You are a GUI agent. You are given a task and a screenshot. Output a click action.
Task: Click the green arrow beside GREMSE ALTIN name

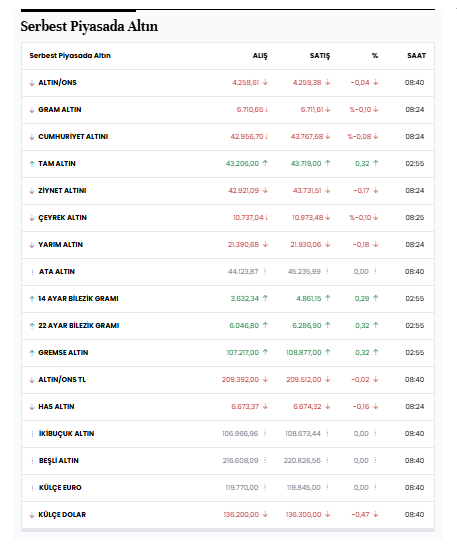tap(32, 353)
